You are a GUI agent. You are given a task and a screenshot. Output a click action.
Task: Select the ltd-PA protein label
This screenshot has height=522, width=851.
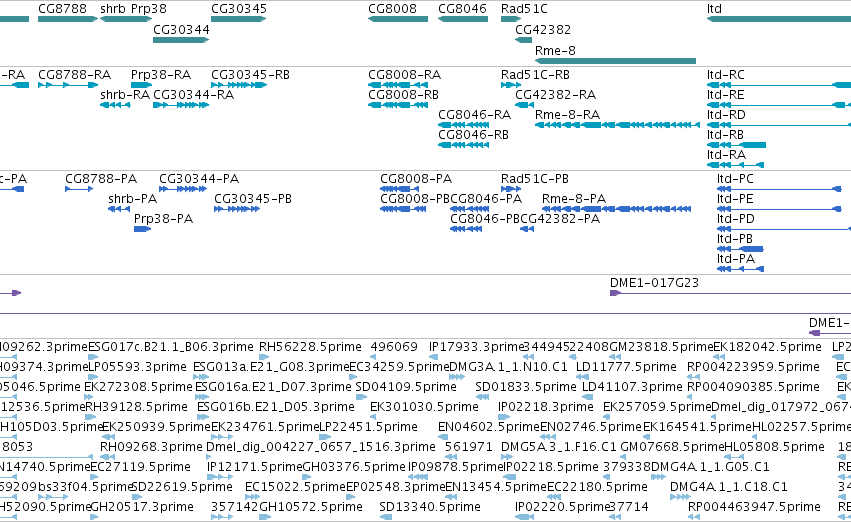pos(735,259)
